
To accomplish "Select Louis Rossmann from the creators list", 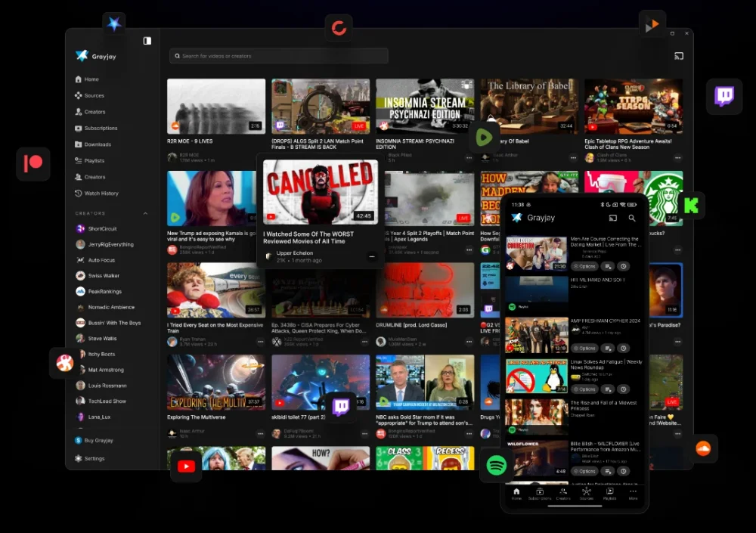I will point(107,386).
